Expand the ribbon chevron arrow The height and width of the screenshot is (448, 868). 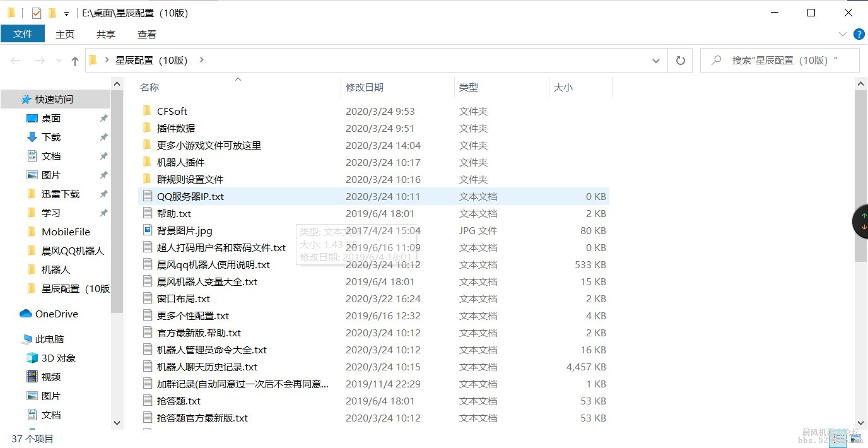coord(843,34)
